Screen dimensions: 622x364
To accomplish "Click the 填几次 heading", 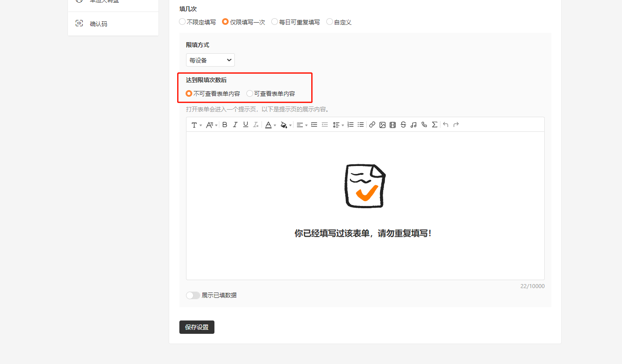I will (188, 9).
